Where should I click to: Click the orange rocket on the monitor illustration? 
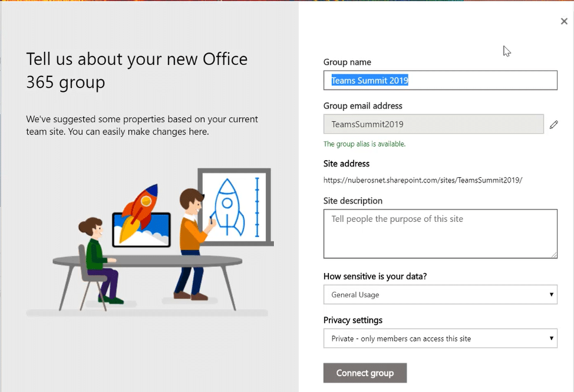pyautogui.click(x=140, y=211)
